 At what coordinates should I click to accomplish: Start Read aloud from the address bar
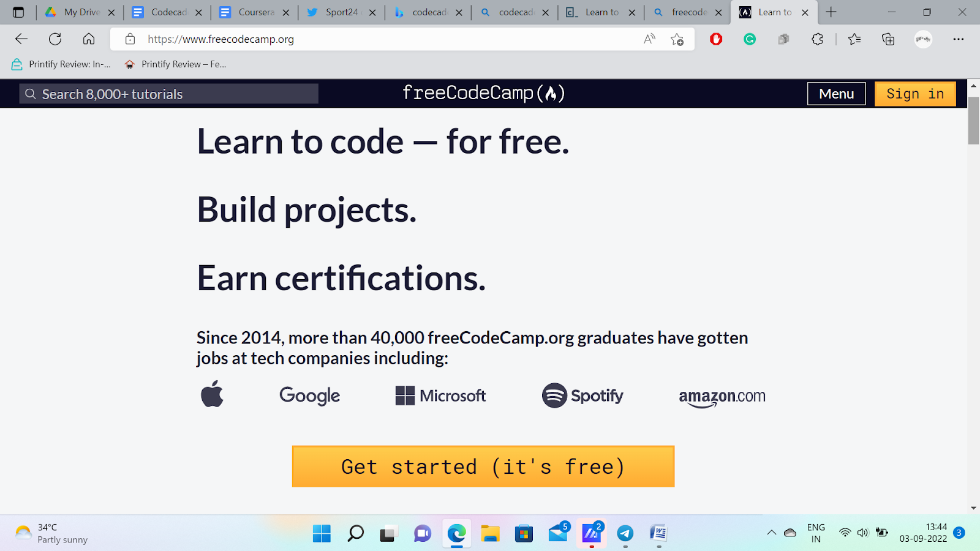point(649,39)
